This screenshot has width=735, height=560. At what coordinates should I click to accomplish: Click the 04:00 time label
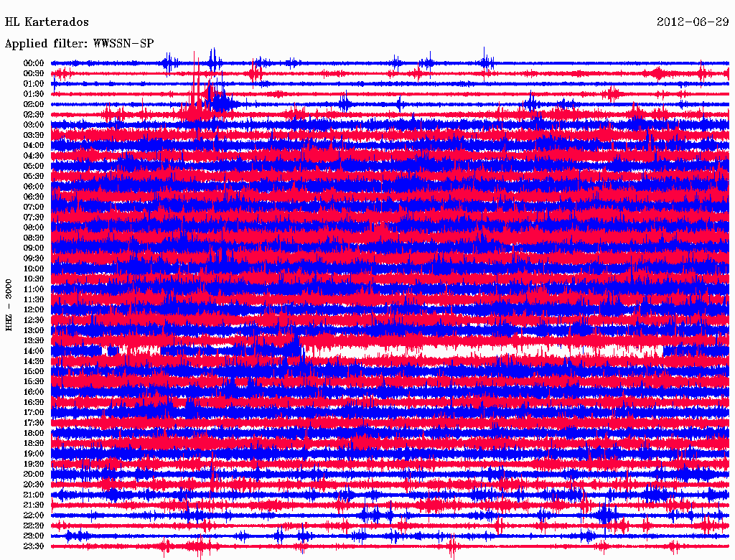(x=34, y=146)
